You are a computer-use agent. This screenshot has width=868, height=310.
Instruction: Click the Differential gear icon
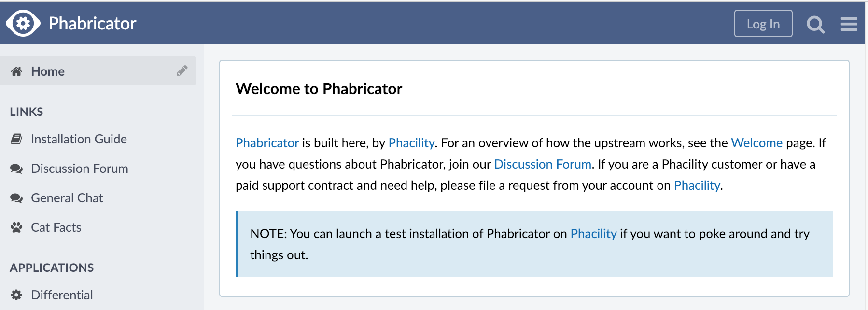point(16,295)
